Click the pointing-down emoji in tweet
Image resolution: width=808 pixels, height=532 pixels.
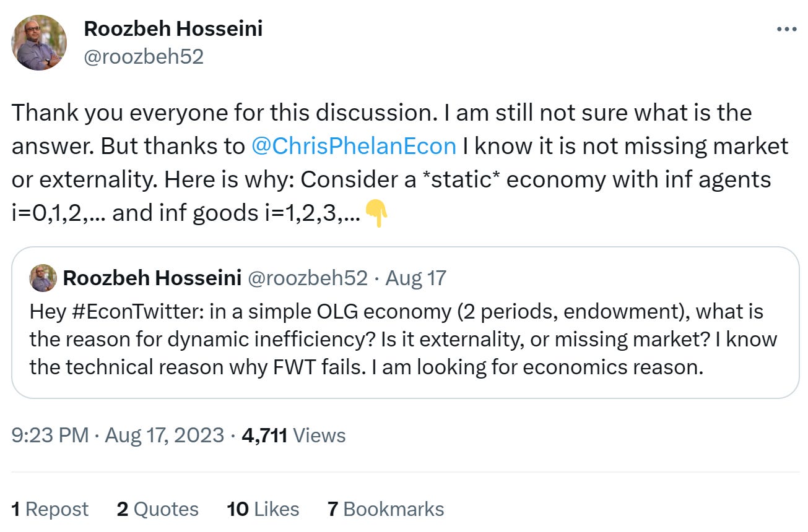tap(376, 213)
